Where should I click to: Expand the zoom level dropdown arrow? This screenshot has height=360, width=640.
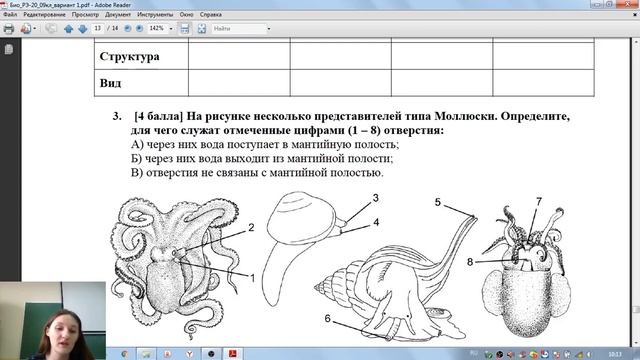point(171,29)
